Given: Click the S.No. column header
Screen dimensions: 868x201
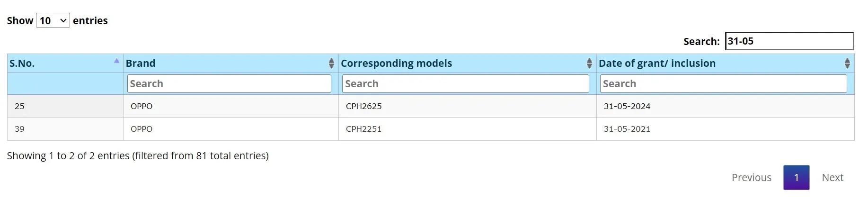Looking at the screenshot, I should tap(22, 63).
